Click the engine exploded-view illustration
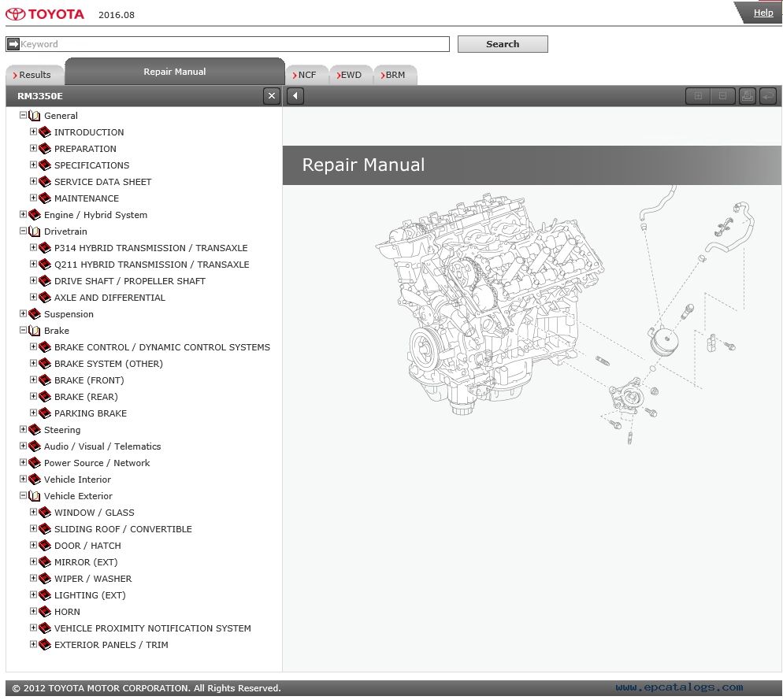 coord(563,314)
